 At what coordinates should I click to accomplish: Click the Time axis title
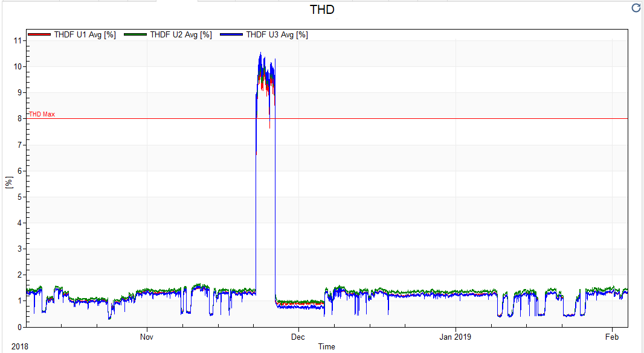(326, 346)
